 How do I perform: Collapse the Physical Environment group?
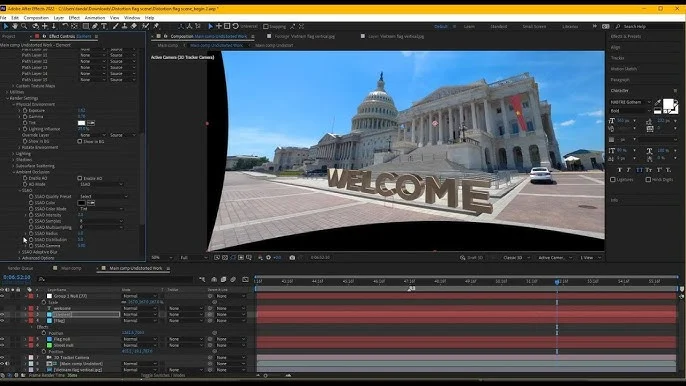point(14,105)
